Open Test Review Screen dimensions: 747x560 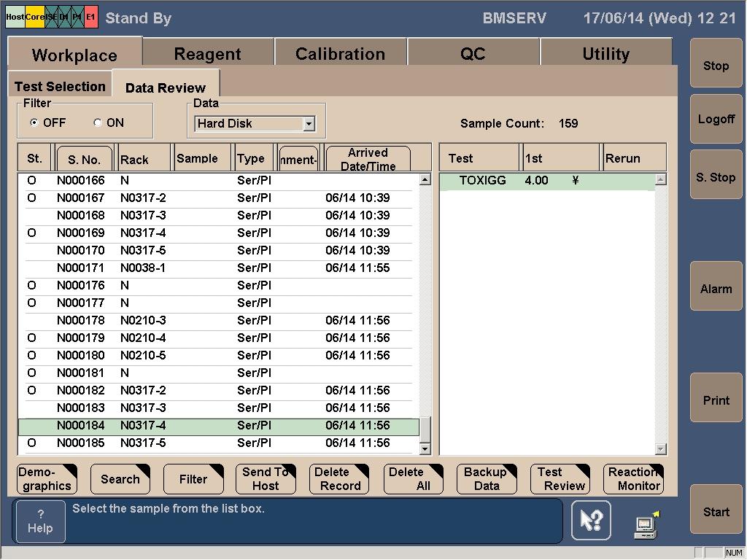point(560,478)
